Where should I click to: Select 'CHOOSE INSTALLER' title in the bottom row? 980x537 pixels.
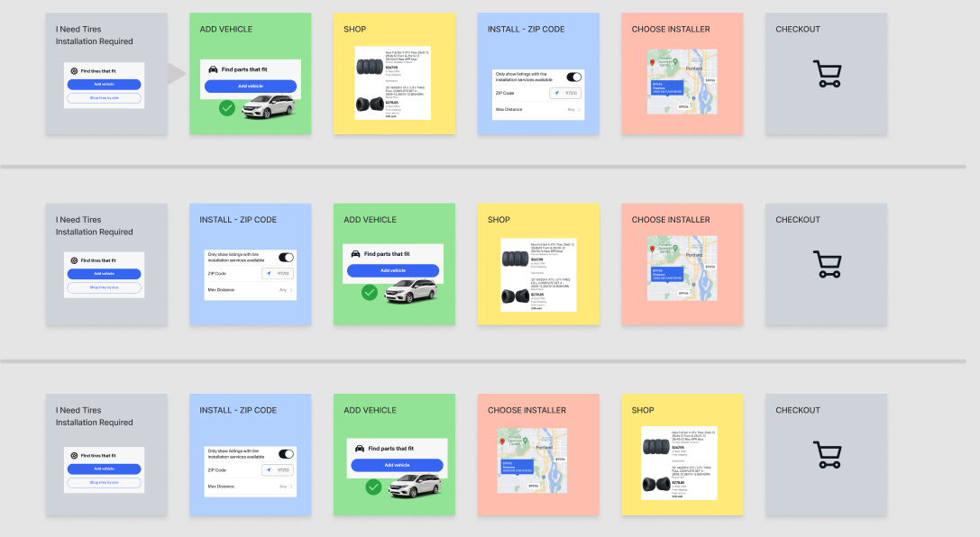(x=527, y=410)
